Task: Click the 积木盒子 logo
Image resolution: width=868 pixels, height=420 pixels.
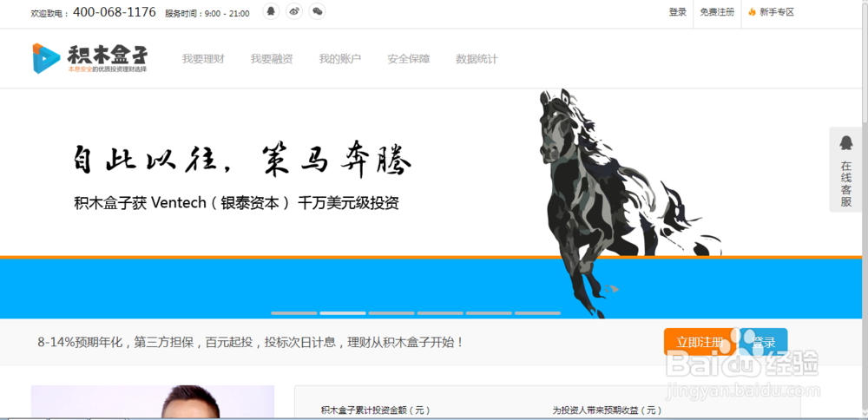Action: tap(89, 58)
